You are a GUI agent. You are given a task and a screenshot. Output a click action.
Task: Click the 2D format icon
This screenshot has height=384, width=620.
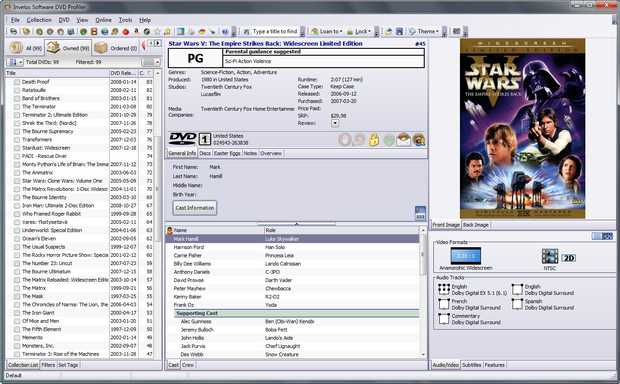coord(569,258)
